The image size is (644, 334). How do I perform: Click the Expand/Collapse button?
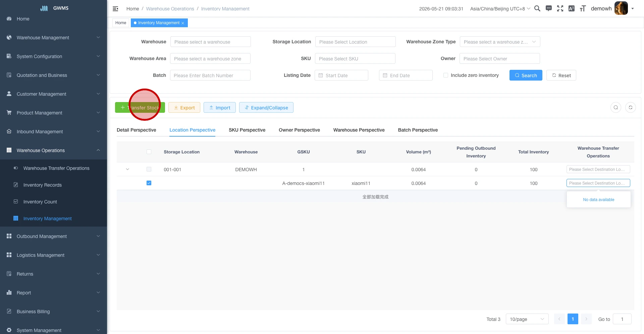pyautogui.click(x=266, y=107)
